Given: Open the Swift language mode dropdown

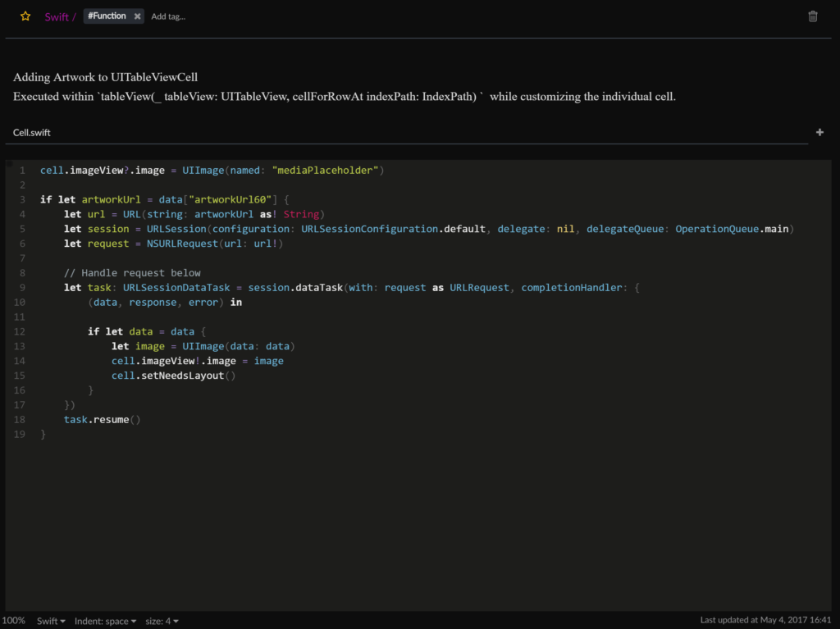Looking at the screenshot, I should coord(51,621).
